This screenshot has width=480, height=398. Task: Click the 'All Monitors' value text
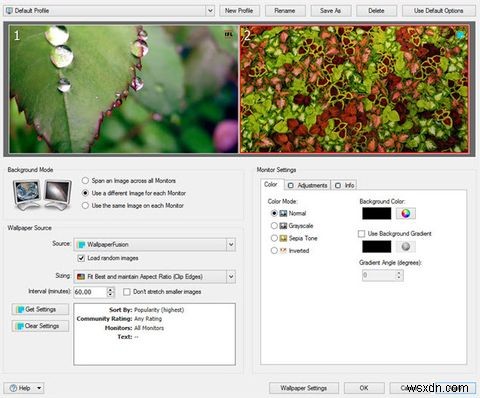click(x=149, y=328)
